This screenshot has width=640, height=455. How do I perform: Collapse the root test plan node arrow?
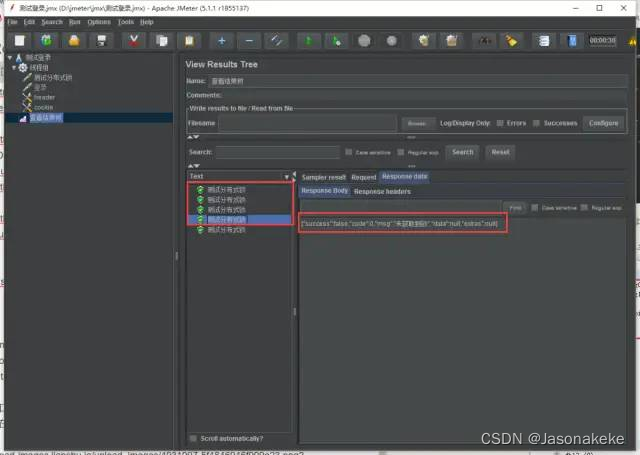[10, 58]
